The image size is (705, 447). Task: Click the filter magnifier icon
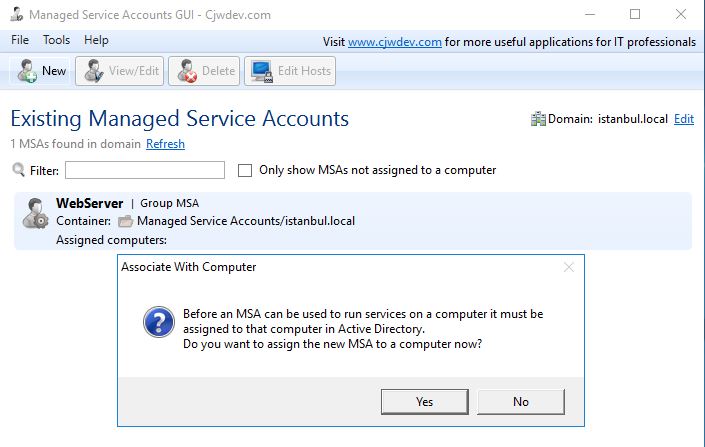coord(18,170)
